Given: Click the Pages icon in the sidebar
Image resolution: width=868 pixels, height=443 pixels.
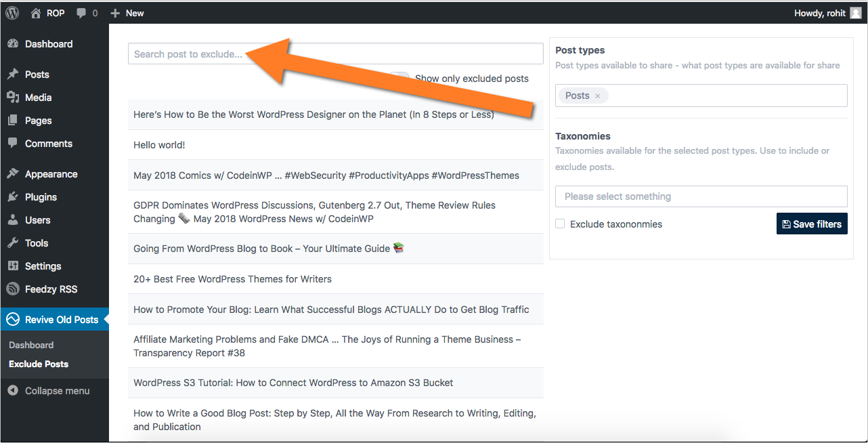Looking at the screenshot, I should 13,121.
